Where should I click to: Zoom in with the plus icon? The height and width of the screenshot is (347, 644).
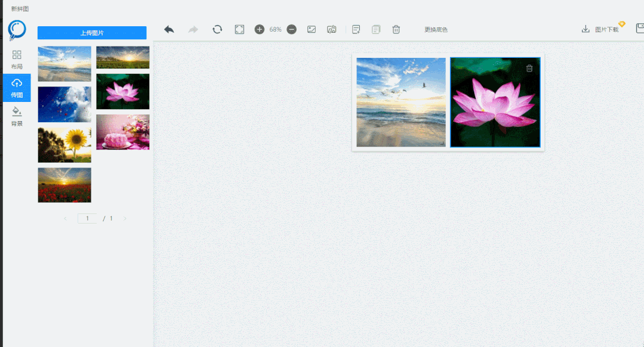tap(259, 29)
